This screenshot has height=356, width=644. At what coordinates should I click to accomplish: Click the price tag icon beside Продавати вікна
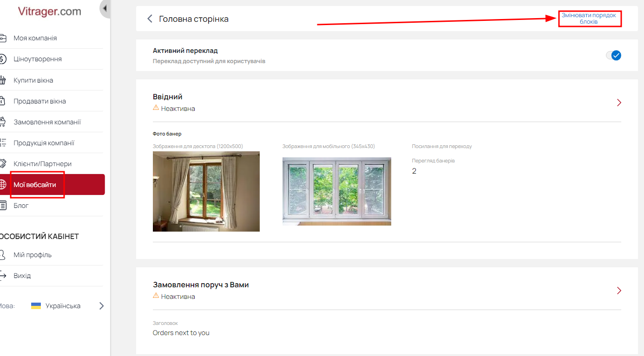[x=2, y=101]
